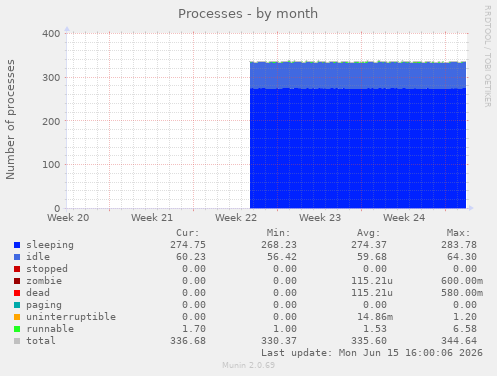The width and height of the screenshot is (497, 376).
Task: Click total current value 336.68
Action: tap(188, 341)
